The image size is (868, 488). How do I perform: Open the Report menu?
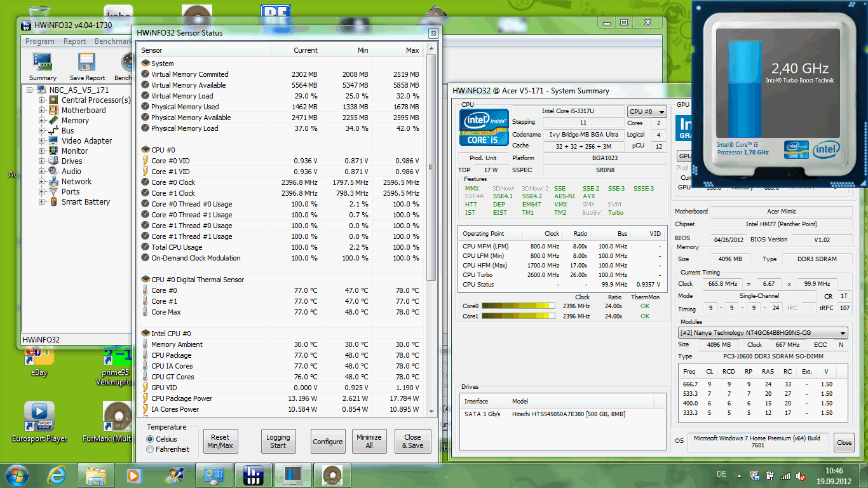pyautogui.click(x=74, y=41)
